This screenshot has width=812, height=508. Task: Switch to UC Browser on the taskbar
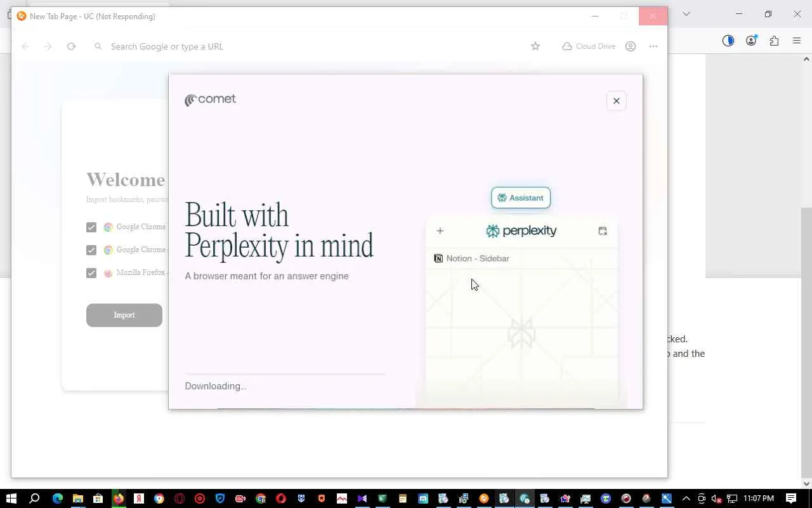(x=484, y=498)
